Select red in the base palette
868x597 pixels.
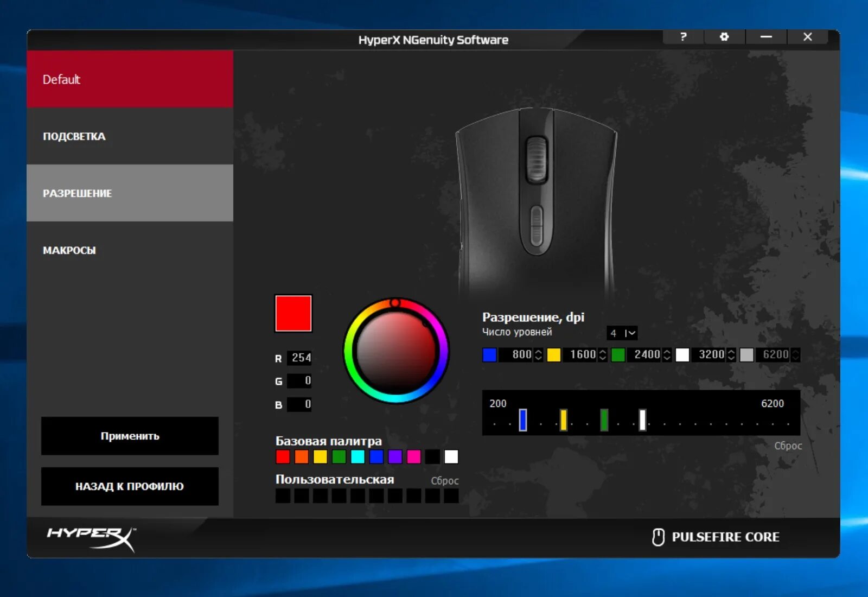tap(283, 457)
